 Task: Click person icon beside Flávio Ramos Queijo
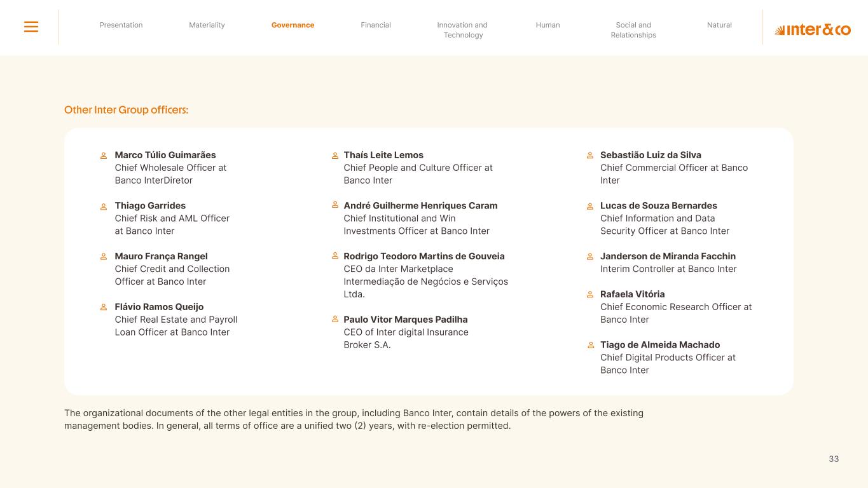pyautogui.click(x=104, y=308)
